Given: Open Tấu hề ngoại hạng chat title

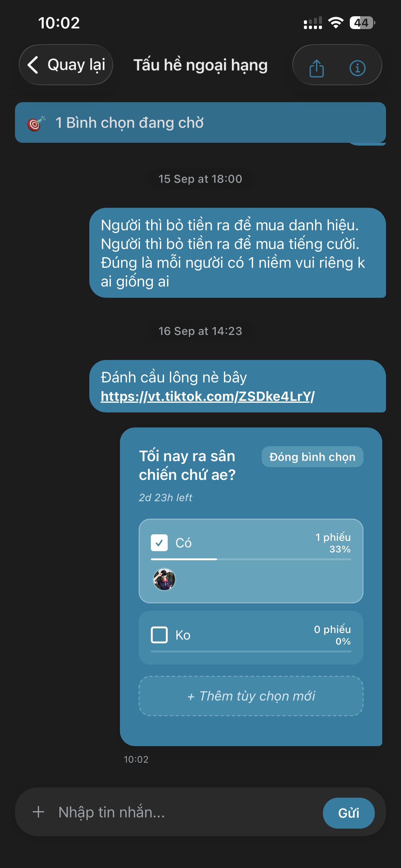Looking at the screenshot, I should [200, 65].
